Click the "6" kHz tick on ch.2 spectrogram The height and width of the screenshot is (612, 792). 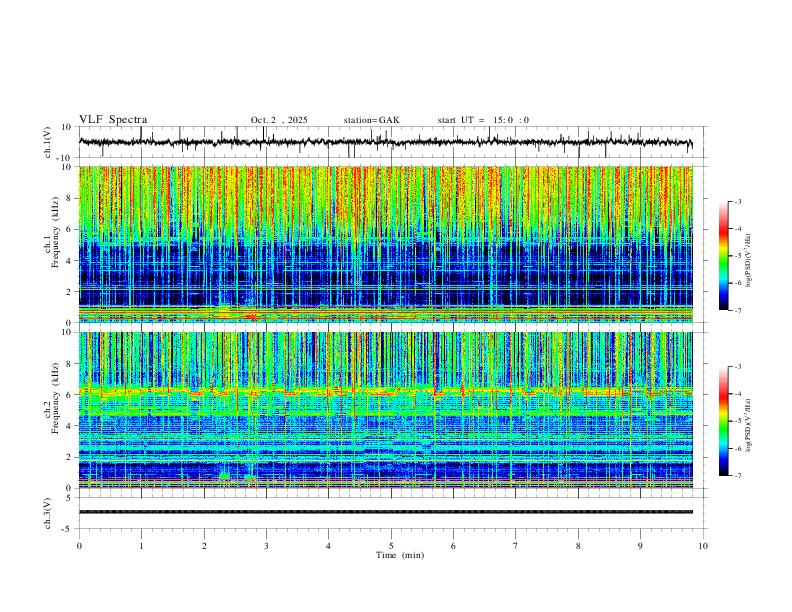click(70, 395)
